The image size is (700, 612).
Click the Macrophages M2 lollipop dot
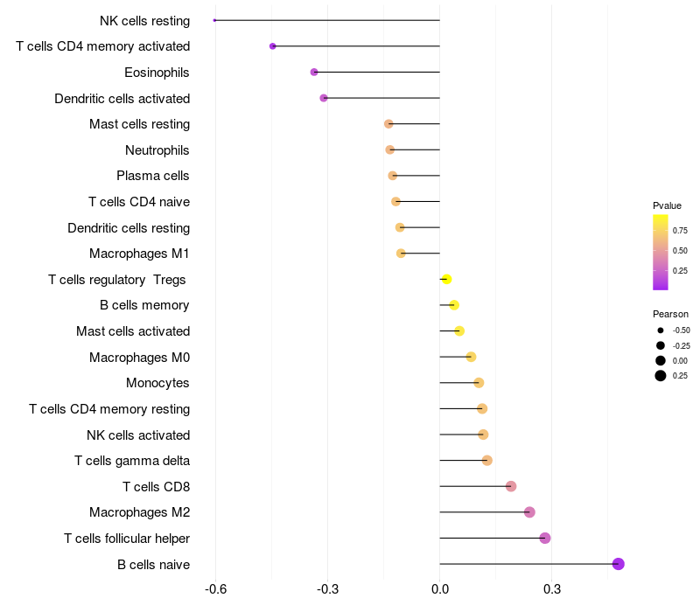529,512
